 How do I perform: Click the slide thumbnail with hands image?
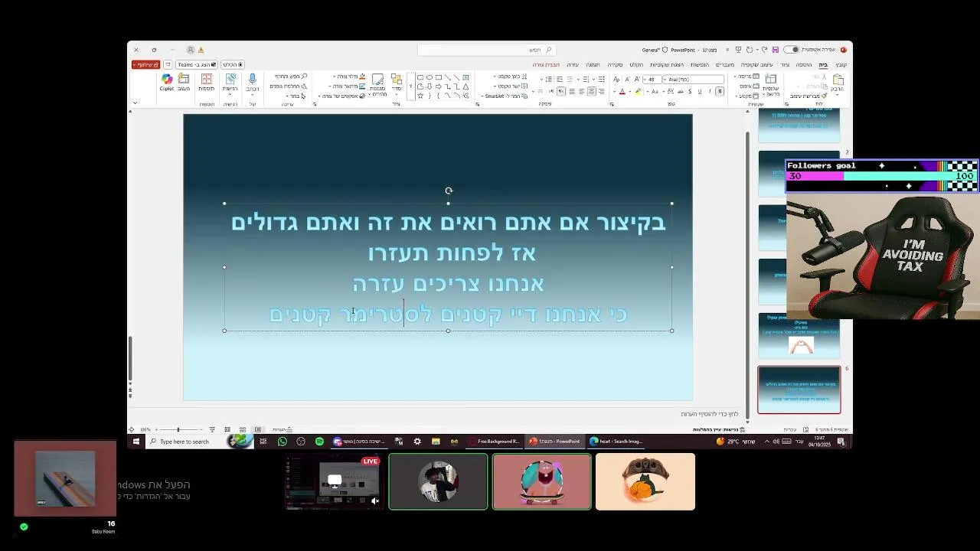coord(799,336)
